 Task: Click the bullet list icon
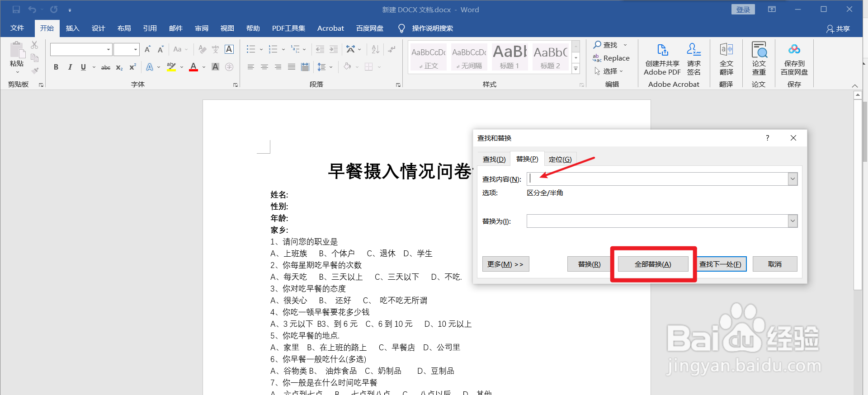[251, 49]
